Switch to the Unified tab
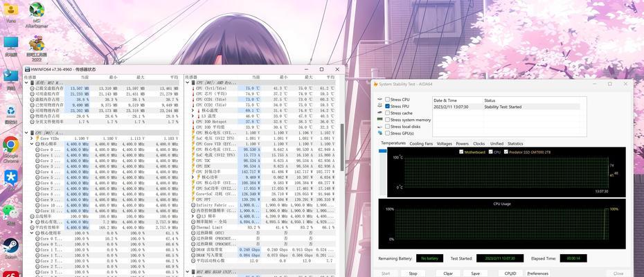Screen dimensions: 644x277 [x=497, y=143]
